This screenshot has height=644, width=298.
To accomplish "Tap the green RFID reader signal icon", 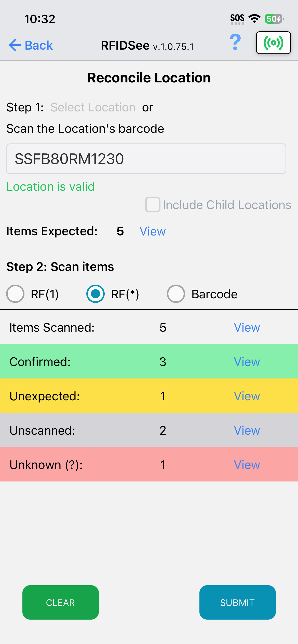I will (x=273, y=43).
